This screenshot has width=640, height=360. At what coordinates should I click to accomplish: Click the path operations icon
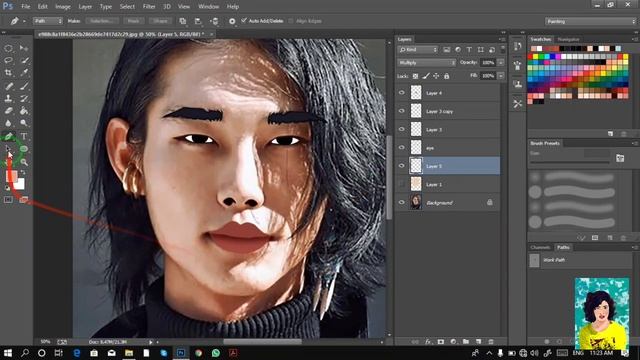[x=182, y=21]
